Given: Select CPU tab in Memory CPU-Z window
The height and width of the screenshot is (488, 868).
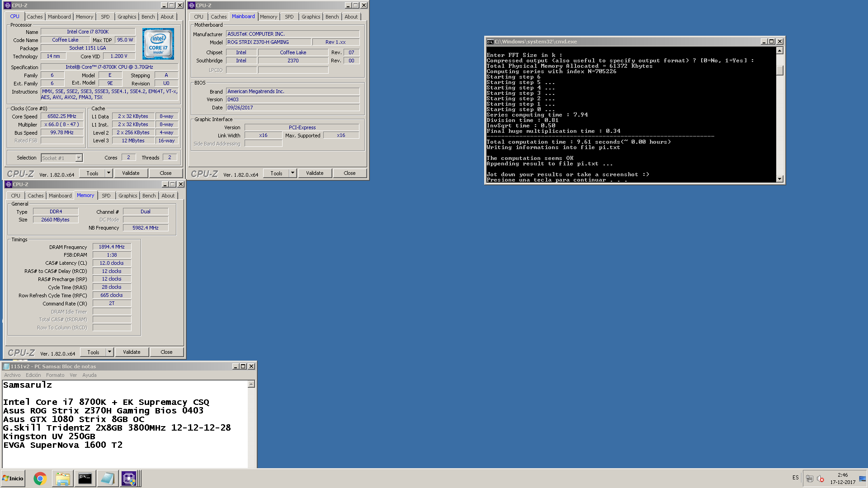Looking at the screenshot, I should (x=16, y=196).
